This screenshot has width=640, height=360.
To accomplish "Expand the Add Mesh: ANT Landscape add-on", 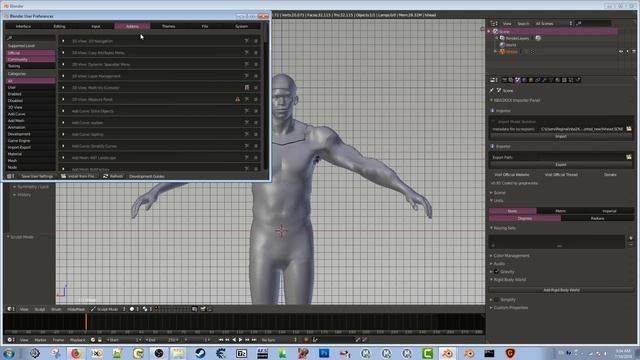I will tap(63, 158).
